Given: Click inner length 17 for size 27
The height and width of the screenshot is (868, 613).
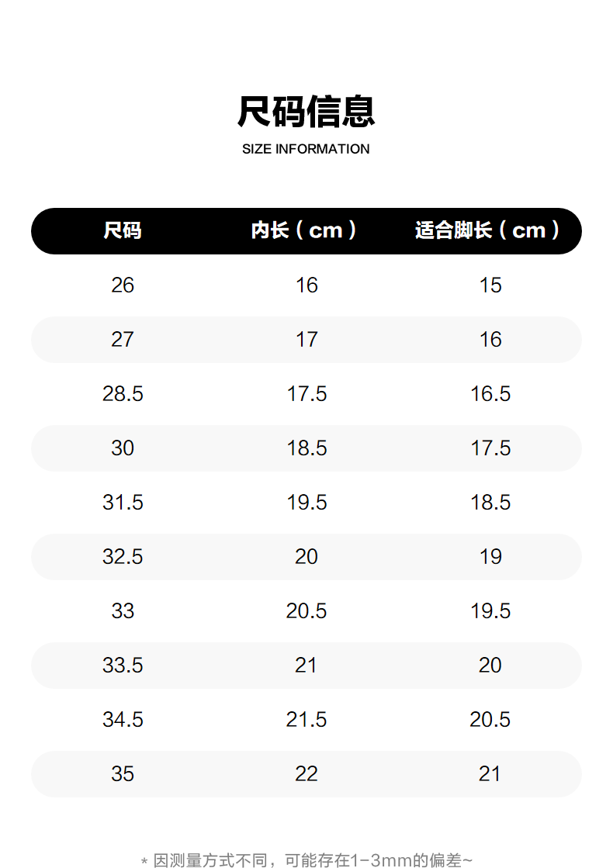Looking at the screenshot, I should pyautogui.click(x=306, y=340).
